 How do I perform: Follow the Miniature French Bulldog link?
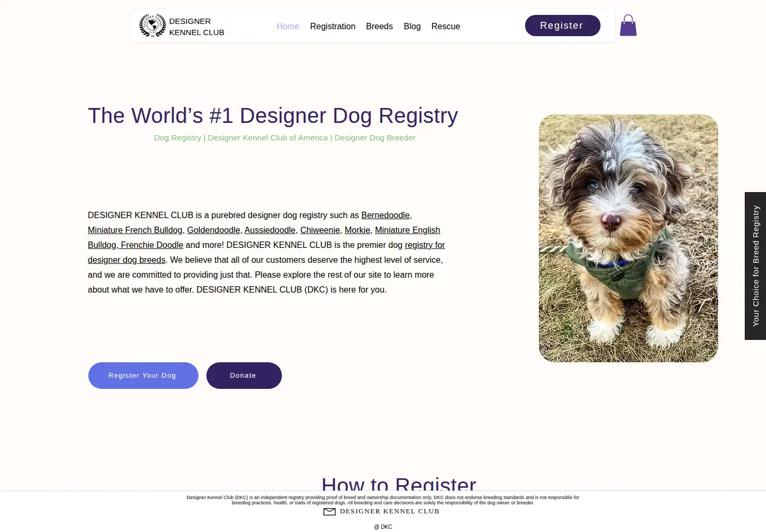135,230
